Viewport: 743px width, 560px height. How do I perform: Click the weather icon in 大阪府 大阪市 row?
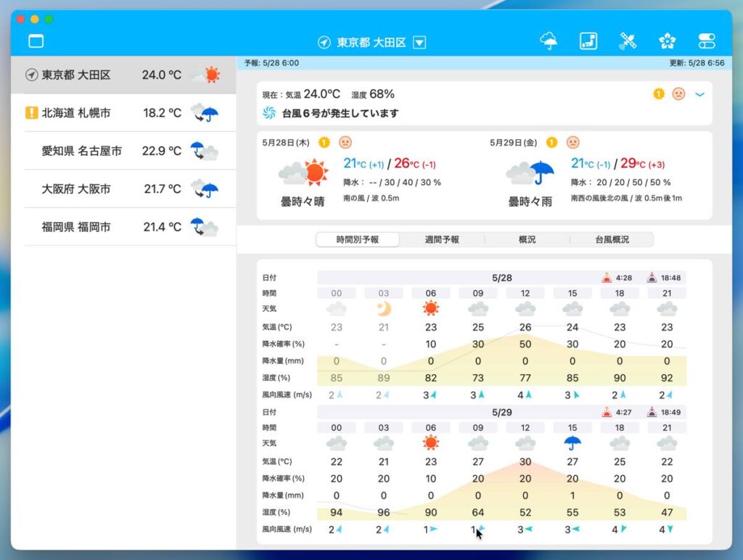coord(205,189)
